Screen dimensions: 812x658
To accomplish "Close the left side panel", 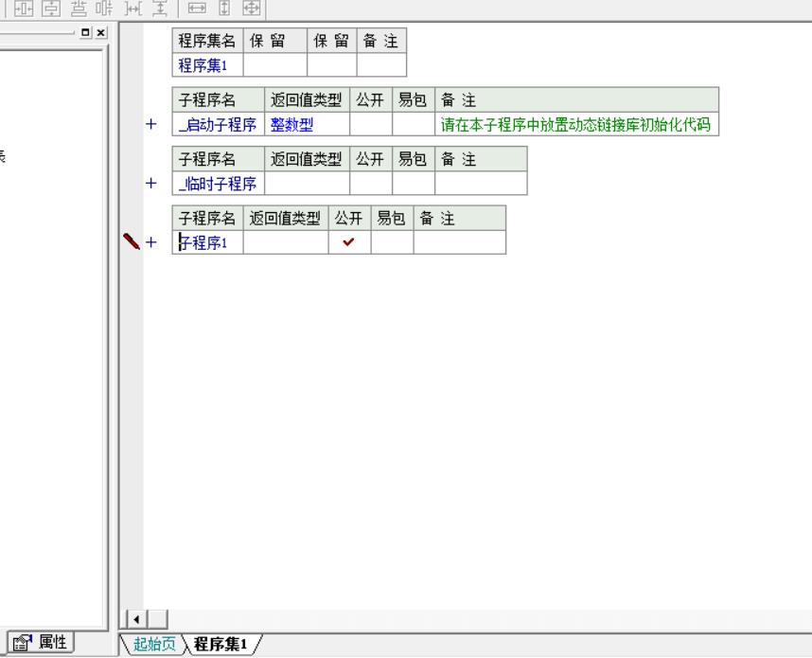I will pos(101,32).
